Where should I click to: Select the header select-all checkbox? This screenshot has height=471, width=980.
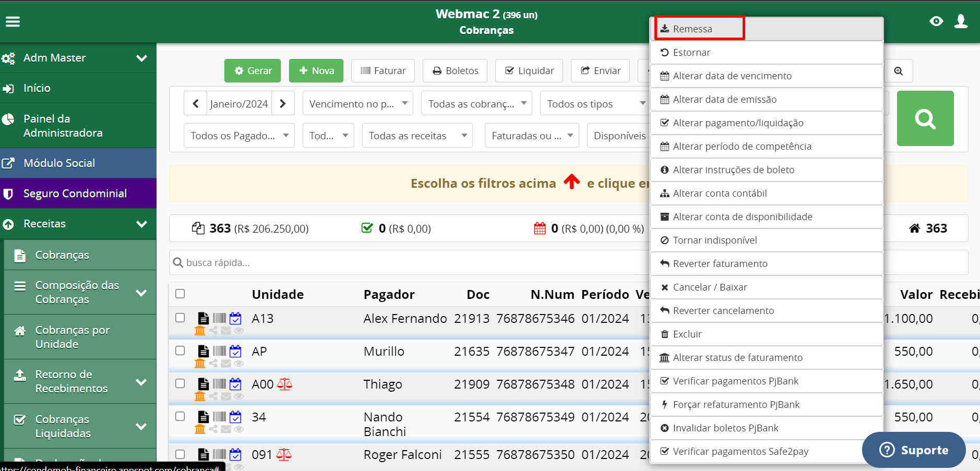[180, 294]
